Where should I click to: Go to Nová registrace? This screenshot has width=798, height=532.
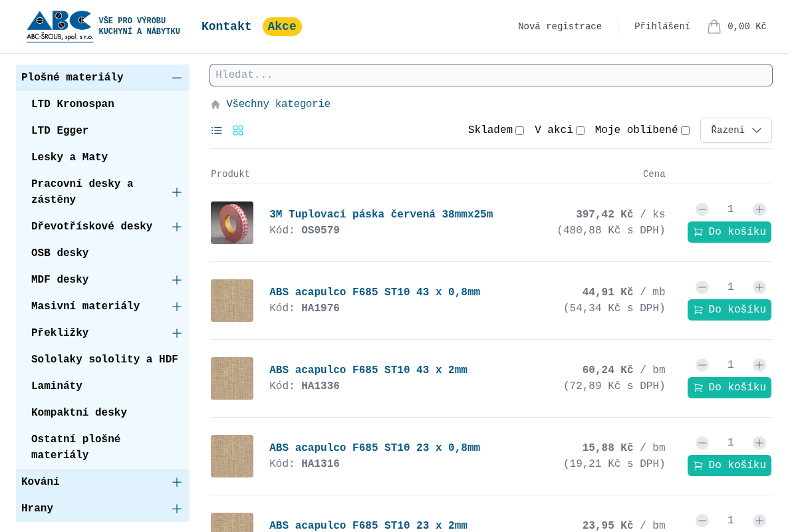(x=560, y=27)
